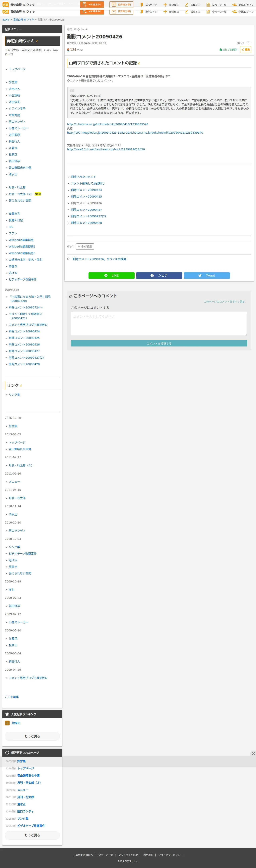This screenshot has width=256, height=868.
Task: Click the magnifier icon before ウィキ内検索 link
Action: click(68, 259)
